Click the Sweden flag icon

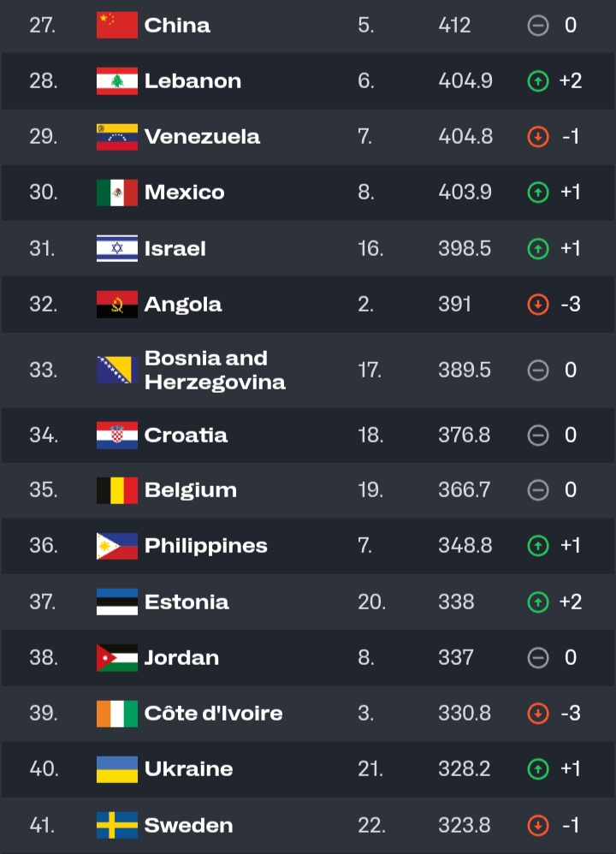(x=116, y=826)
